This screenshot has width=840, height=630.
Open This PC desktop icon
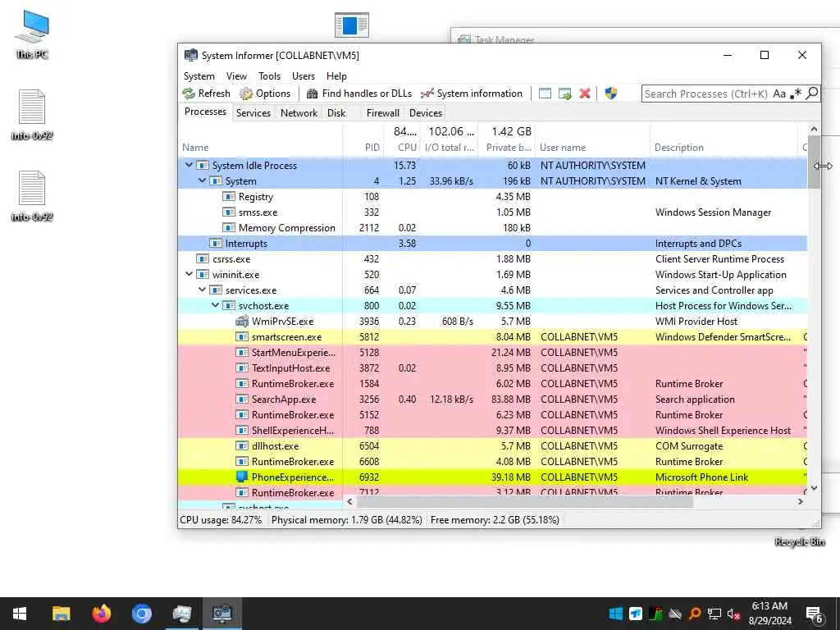tap(32, 34)
